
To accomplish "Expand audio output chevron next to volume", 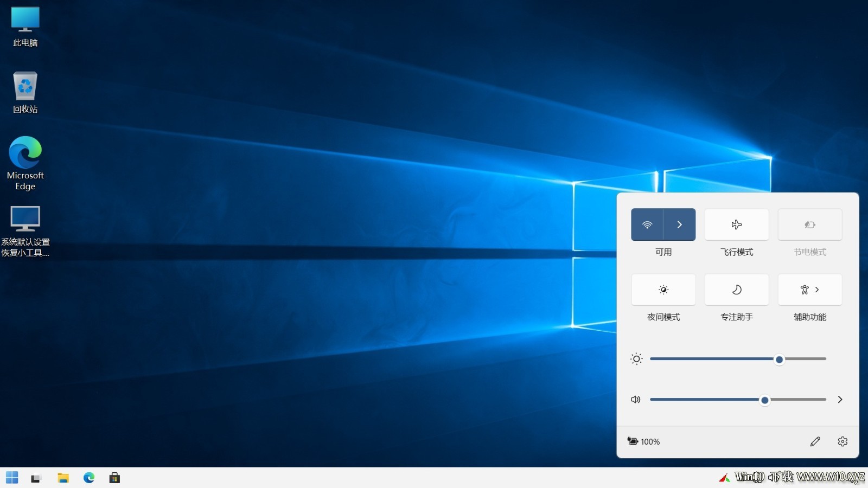I will tap(840, 400).
